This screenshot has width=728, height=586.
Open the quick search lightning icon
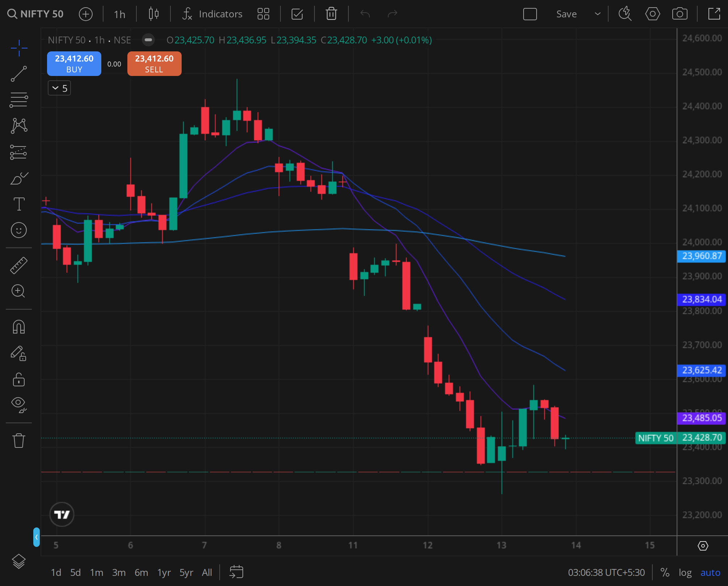point(625,14)
